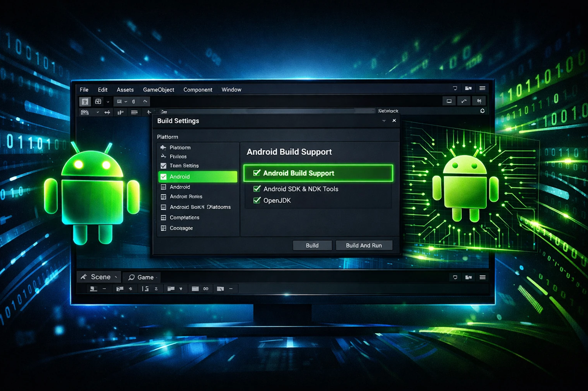Toggle the Android SDK & NDK Tools checkbox
The width and height of the screenshot is (588, 391).
(257, 189)
